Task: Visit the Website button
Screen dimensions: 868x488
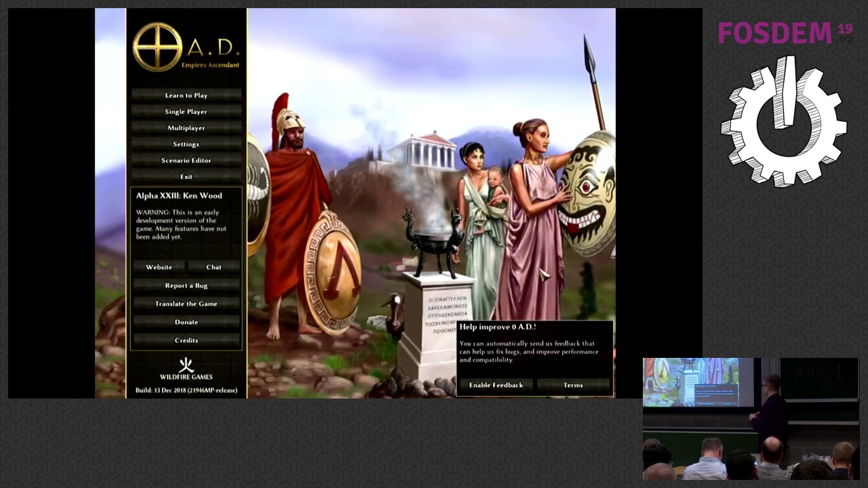Action: (159, 267)
